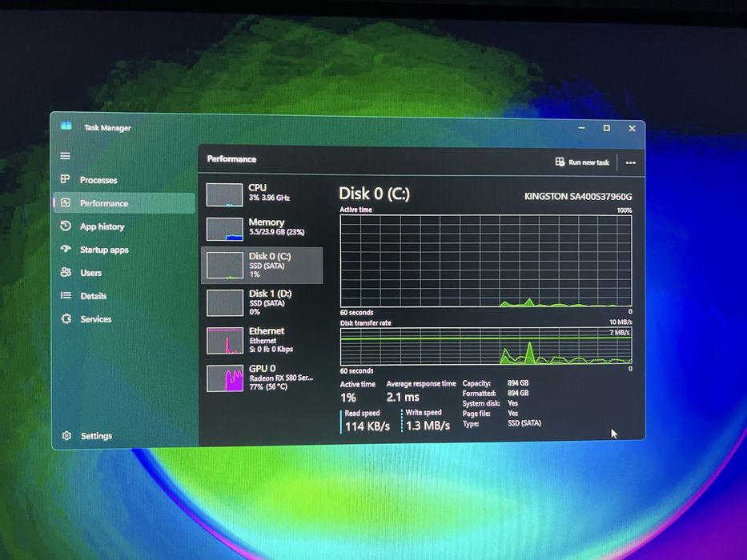Click the 1.3 MB/s write speed value
Image resolution: width=747 pixels, height=560 pixels.
tap(428, 426)
